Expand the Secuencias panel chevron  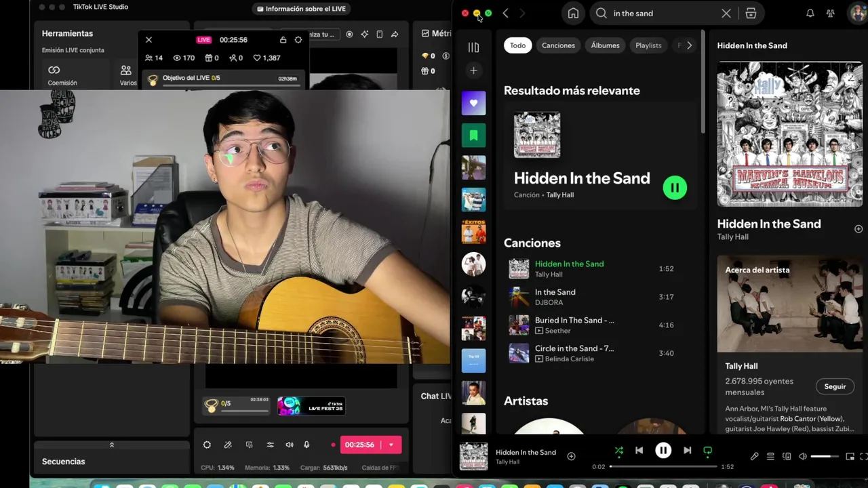click(x=112, y=445)
